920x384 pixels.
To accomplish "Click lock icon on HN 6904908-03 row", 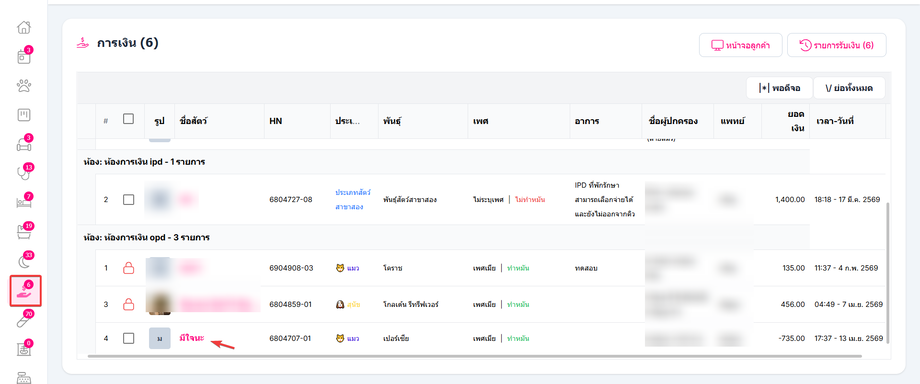I will (x=128, y=268).
